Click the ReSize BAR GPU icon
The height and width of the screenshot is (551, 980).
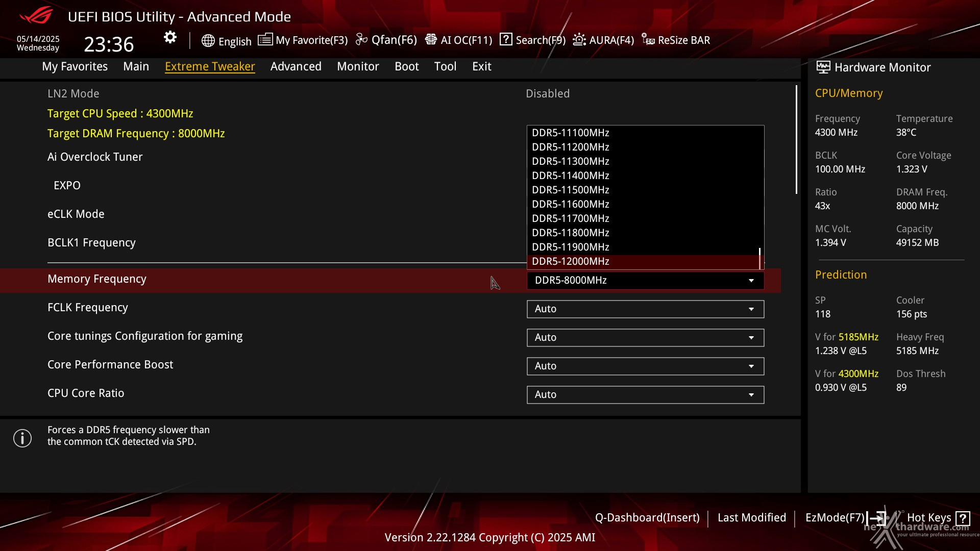click(x=648, y=39)
